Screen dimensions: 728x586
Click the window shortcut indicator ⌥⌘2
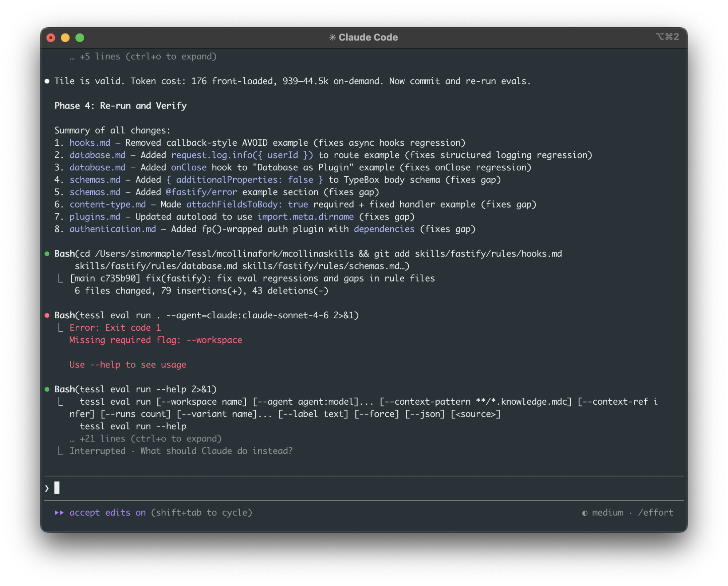point(667,37)
